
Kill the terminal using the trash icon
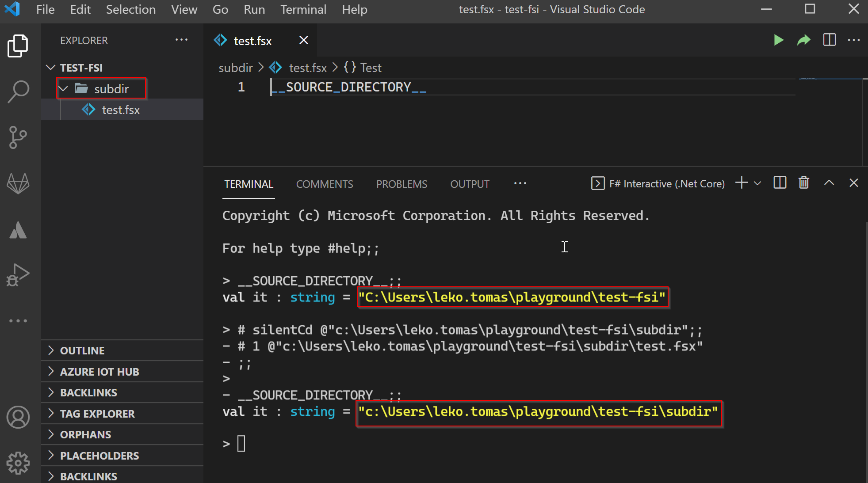click(803, 183)
